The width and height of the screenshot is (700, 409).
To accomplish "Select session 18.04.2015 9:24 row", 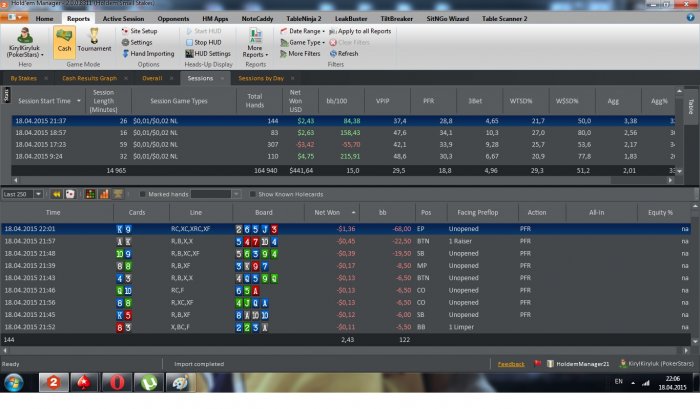I will coord(343,157).
